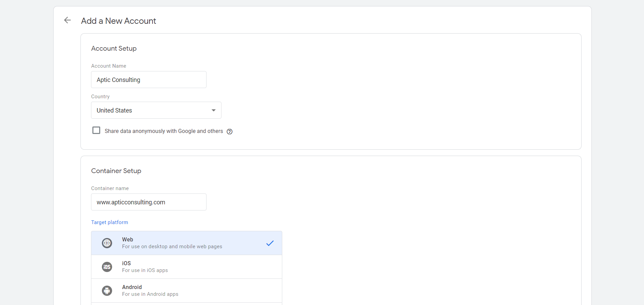Viewport: 644px width, 305px height.
Task: Edit the Container name field
Action: 149,202
